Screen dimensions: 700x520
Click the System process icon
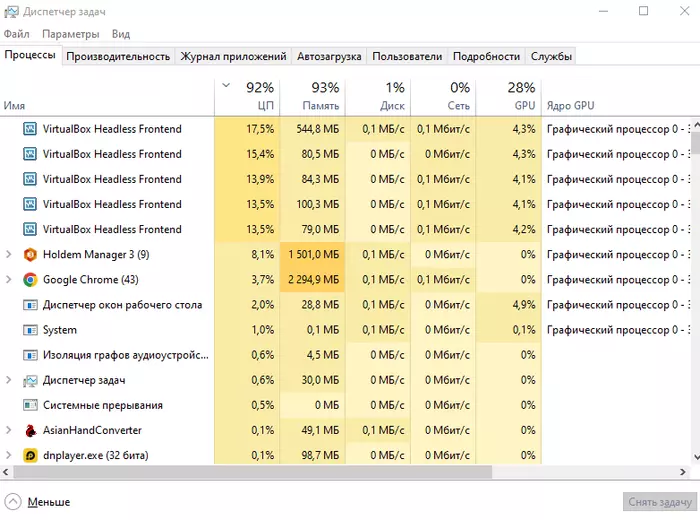(30, 330)
